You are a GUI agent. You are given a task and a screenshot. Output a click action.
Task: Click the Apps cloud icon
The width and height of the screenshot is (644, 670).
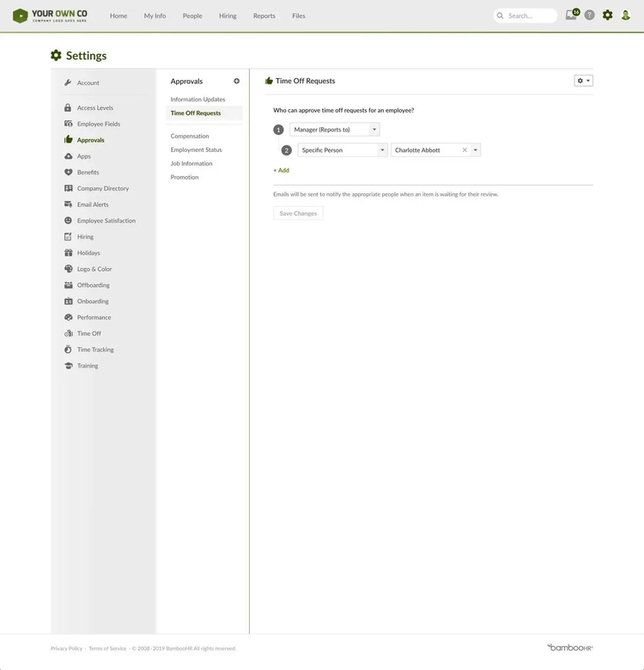pos(69,156)
